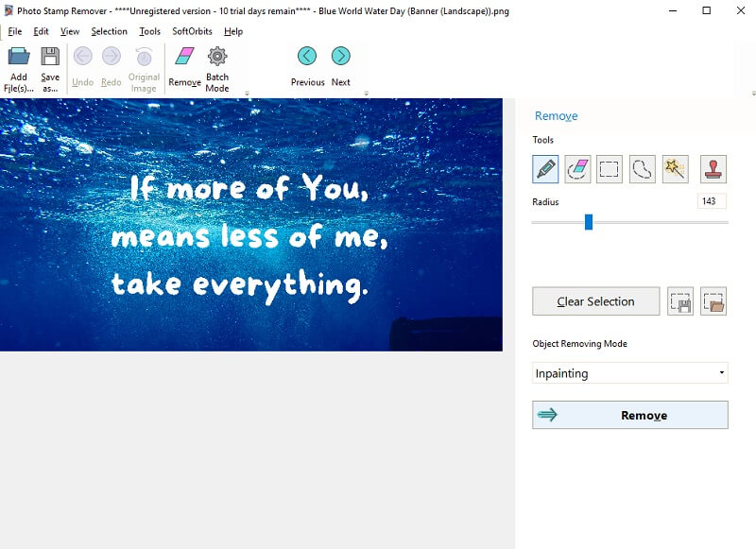The height and width of the screenshot is (549, 756).
Task: Click the save selection icon
Action: coord(680,301)
